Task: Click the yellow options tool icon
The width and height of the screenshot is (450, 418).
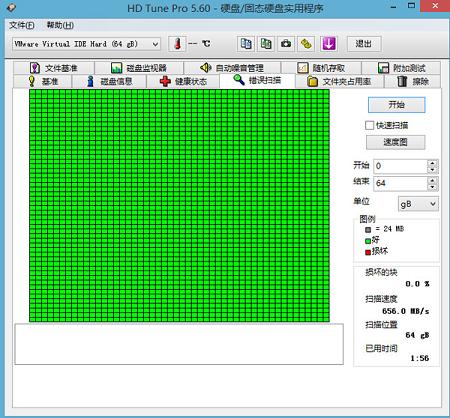Action: pos(306,44)
